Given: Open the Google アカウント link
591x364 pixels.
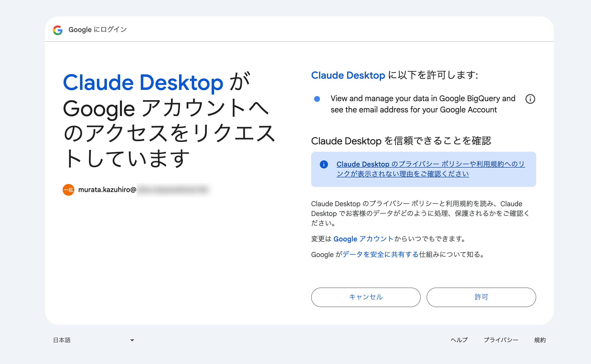Looking at the screenshot, I should [x=363, y=239].
